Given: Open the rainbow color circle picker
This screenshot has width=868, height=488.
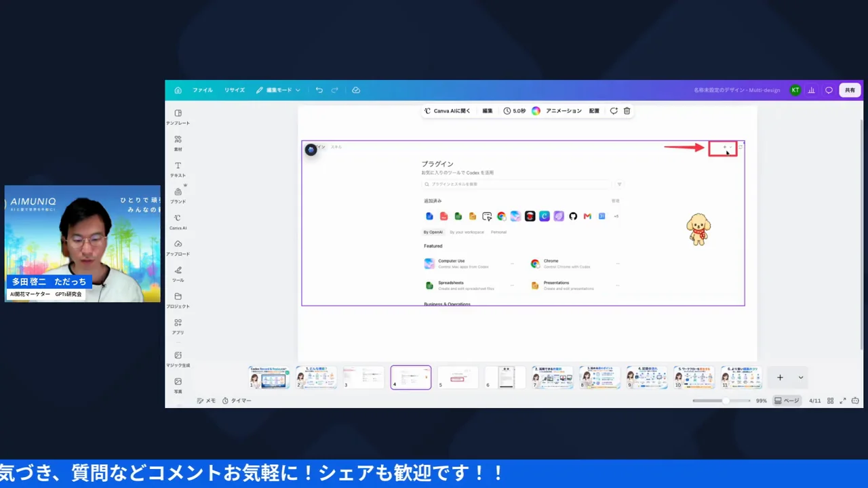Looking at the screenshot, I should [x=536, y=110].
